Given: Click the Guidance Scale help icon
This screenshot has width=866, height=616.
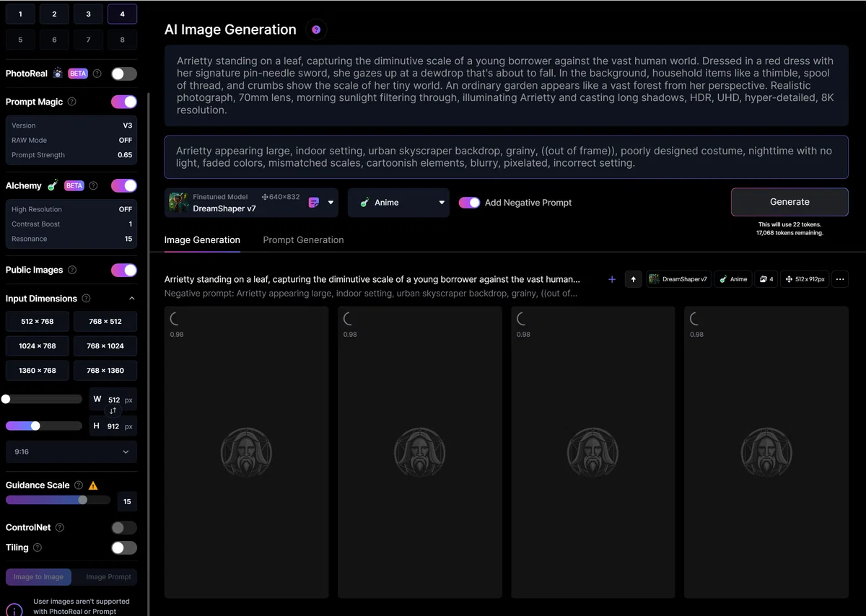Looking at the screenshot, I should pyautogui.click(x=79, y=485).
